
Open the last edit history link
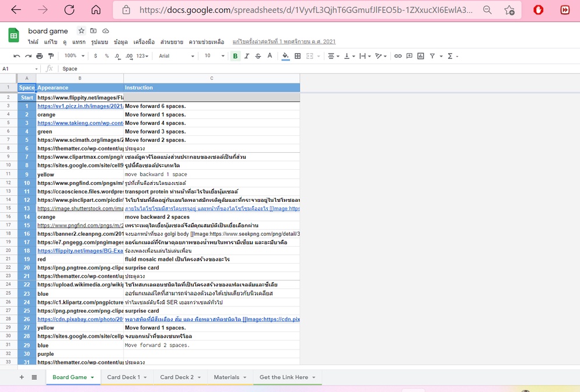click(284, 42)
